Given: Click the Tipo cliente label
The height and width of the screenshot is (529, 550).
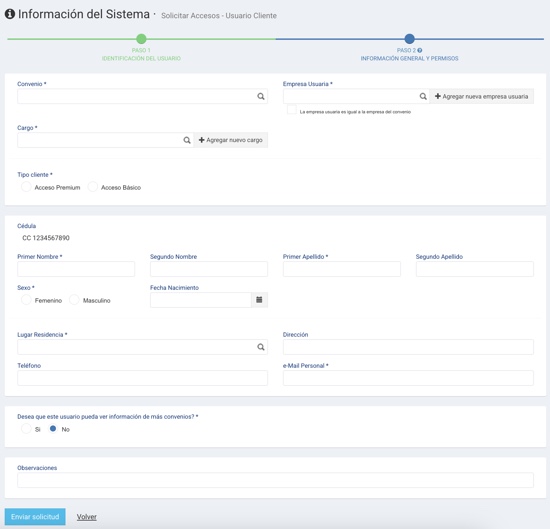Looking at the screenshot, I should [x=35, y=175].
